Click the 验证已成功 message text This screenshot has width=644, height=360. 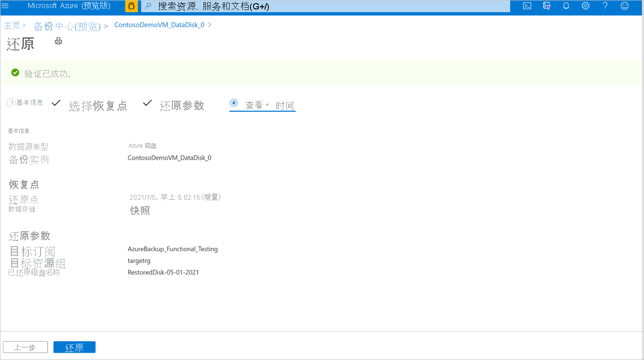pos(48,74)
